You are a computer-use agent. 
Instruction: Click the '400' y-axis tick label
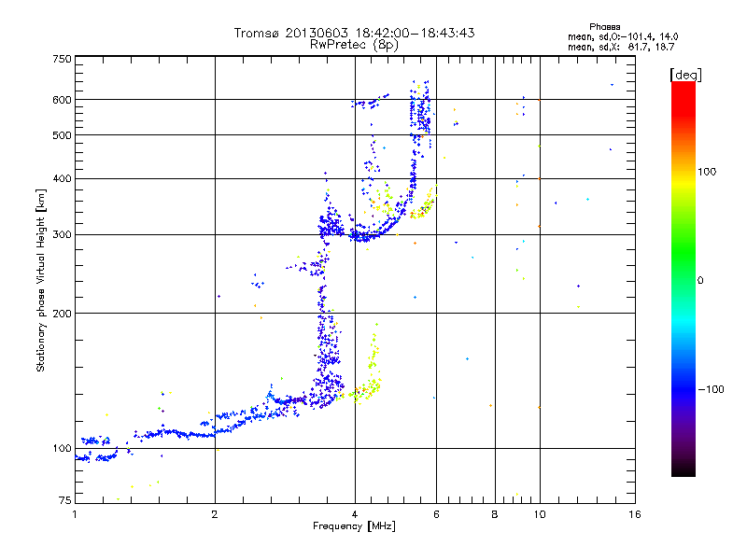tap(62, 178)
